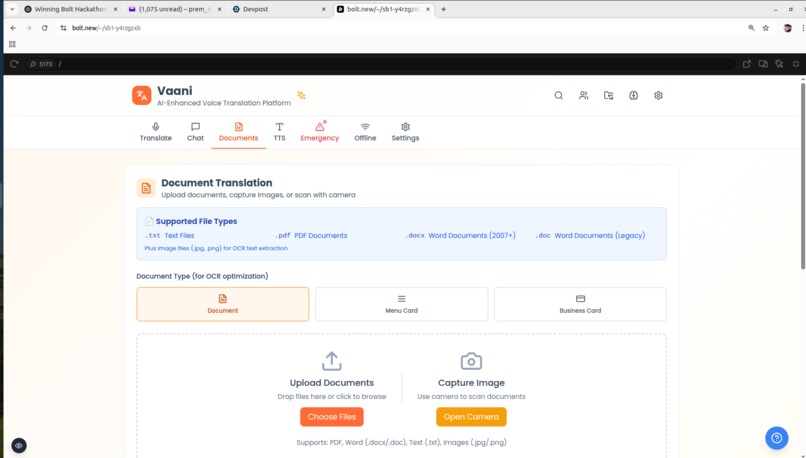806x458 pixels.
Task: Click the sparkle icon beside the Vaani title
Action: 301,95
